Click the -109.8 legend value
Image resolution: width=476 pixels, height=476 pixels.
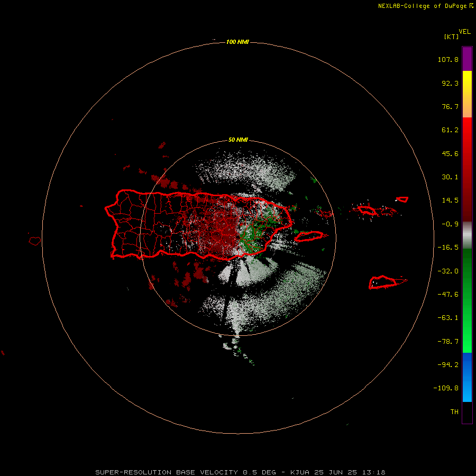pos(446,388)
